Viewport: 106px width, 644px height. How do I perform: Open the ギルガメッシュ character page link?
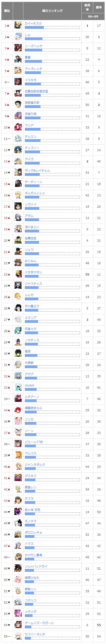[35, 193]
